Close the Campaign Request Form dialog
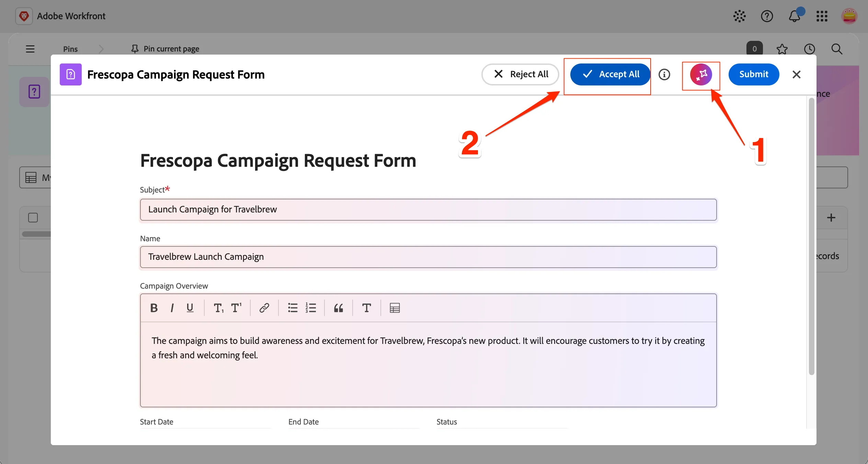The width and height of the screenshot is (868, 464). pyautogui.click(x=797, y=74)
